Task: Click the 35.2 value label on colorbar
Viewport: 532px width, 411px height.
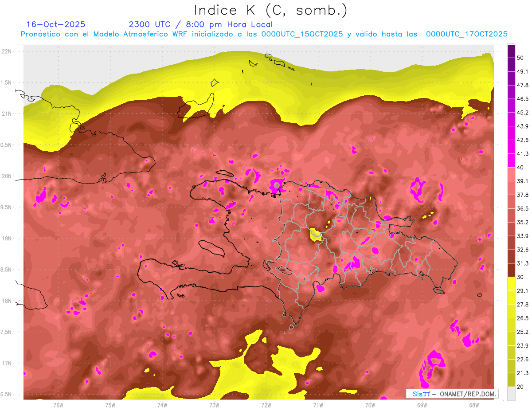Action: coord(523,222)
